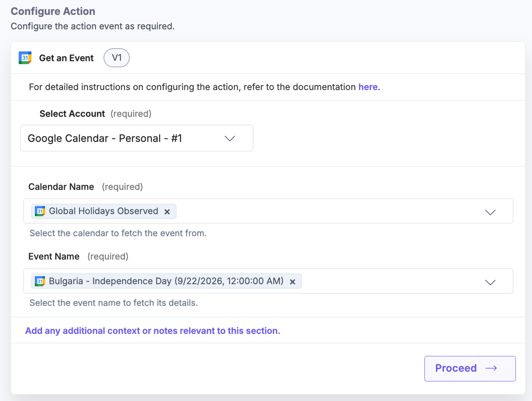Click the calendar icon in the Bulgaria event chip
532x401 pixels.
coord(40,281)
